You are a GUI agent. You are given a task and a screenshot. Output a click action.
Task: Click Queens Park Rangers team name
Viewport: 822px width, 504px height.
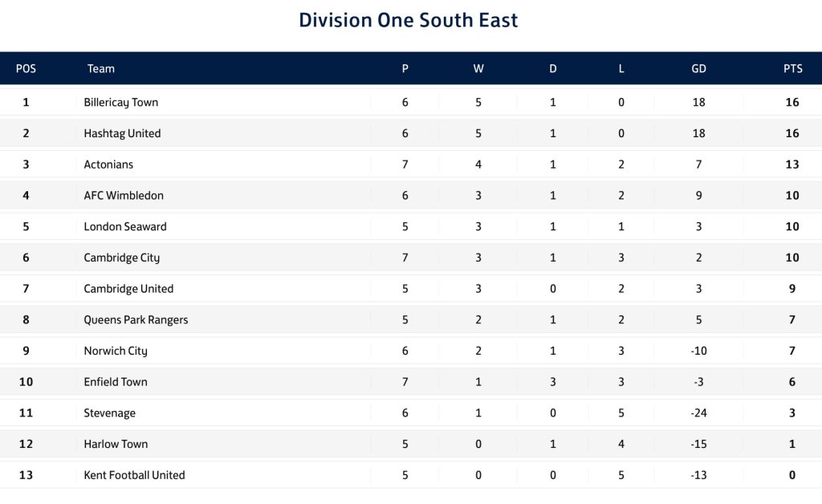[136, 319]
